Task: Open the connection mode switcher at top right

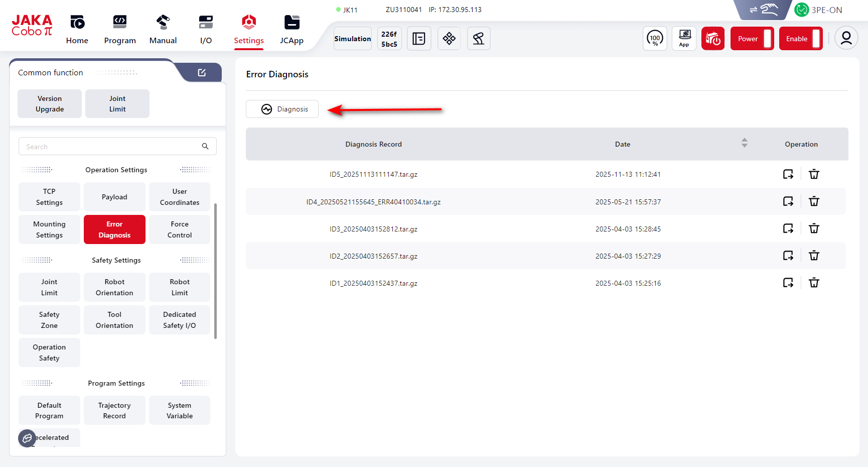Action: (x=763, y=10)
